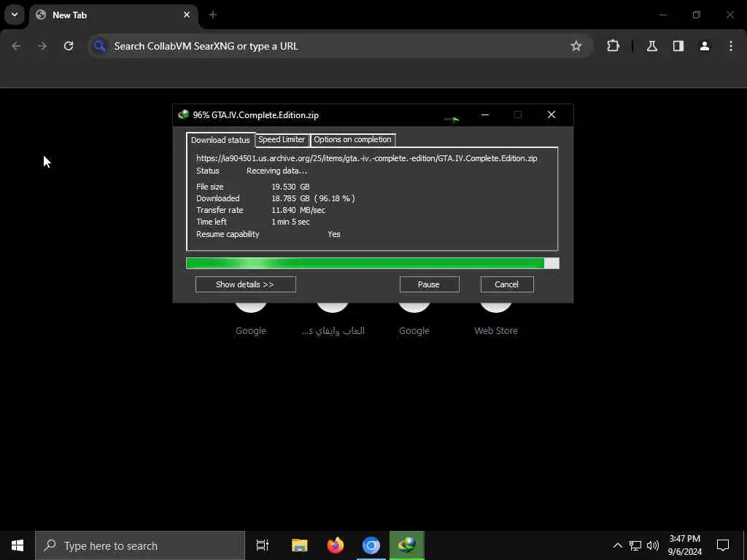
Task: Switch to Speed Limiter tab
Action: click(282, 139)
